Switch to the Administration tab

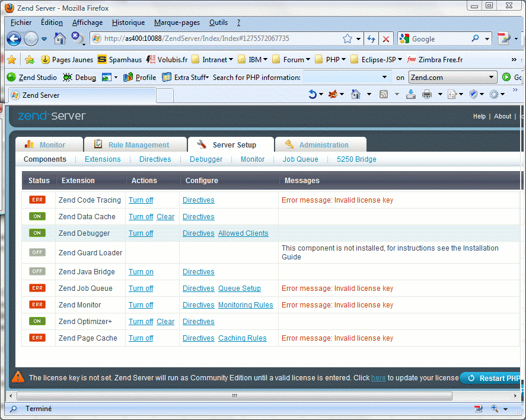pyautogui.click(x=320, y=145)
